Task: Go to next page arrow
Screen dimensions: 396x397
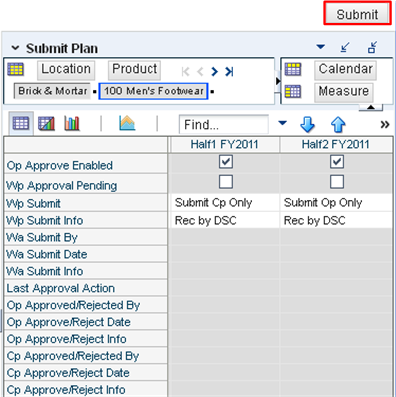Action: coord(214,71)
